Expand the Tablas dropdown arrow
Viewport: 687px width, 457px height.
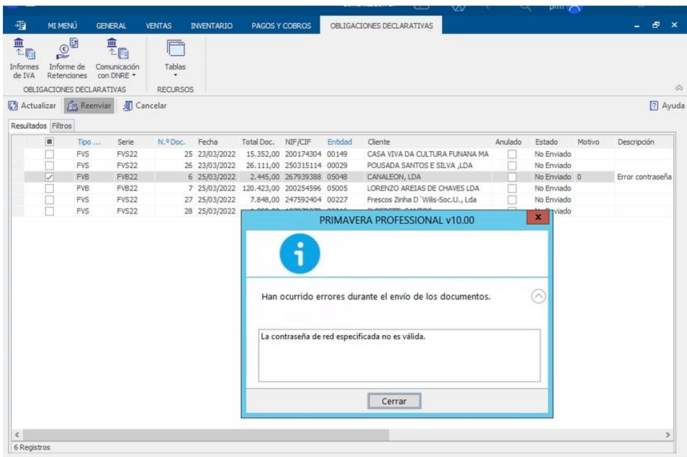click(175, 76)
